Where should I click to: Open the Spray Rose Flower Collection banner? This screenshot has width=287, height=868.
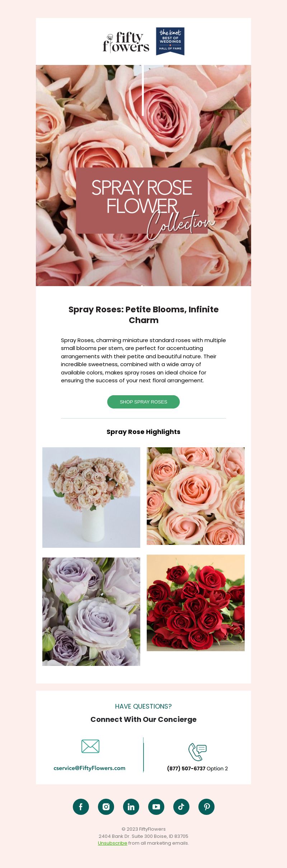[143, 176]
